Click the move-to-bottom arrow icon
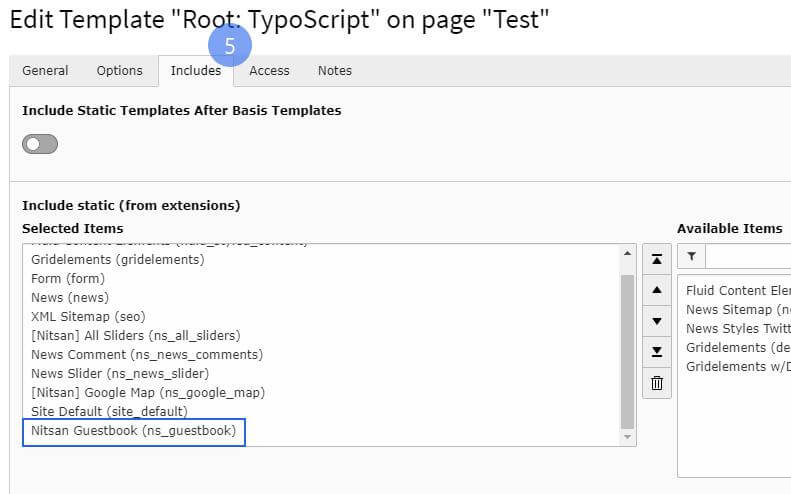Viewport: 791px width, 494px height. [656, 351]
